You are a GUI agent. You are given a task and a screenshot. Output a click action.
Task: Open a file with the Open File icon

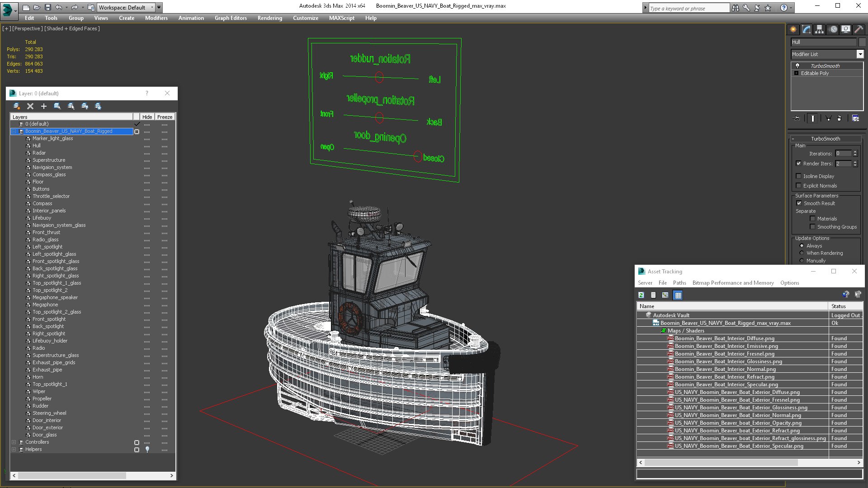[x=37, y=7]
